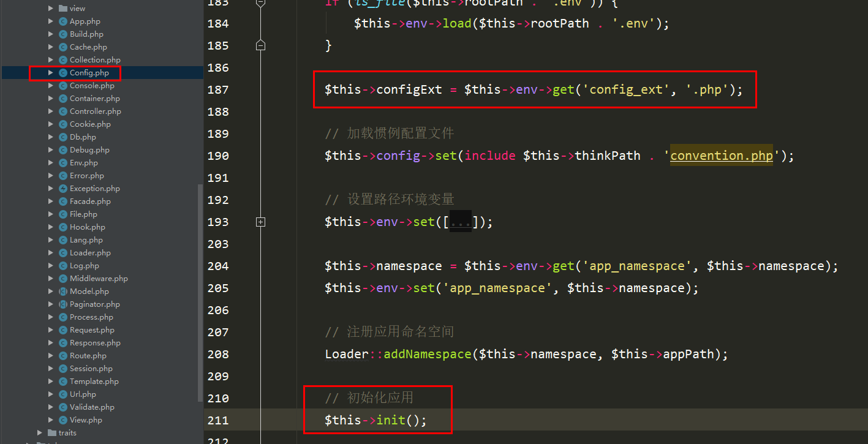Click the 'app_namespace' string on line 205
868x444 pixels.
(x=497, y=288)
